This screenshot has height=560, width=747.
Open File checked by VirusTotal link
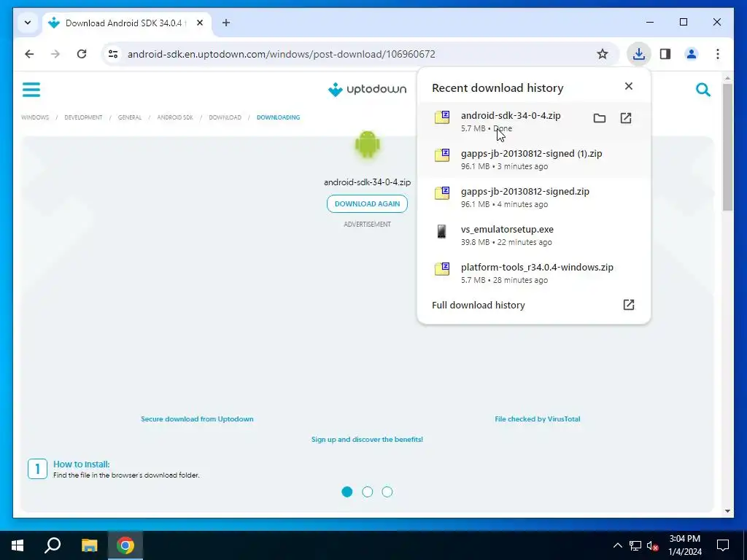click(x=538, y=419)
